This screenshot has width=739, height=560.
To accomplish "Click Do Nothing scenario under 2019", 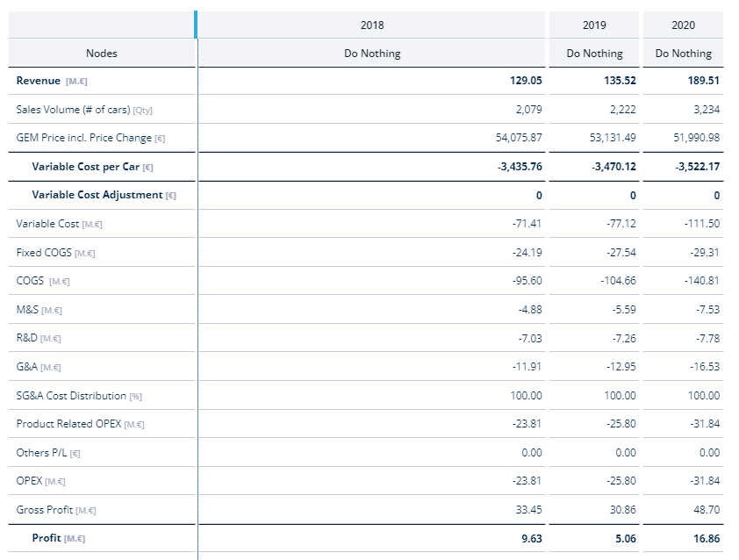I will pos(594,54).
